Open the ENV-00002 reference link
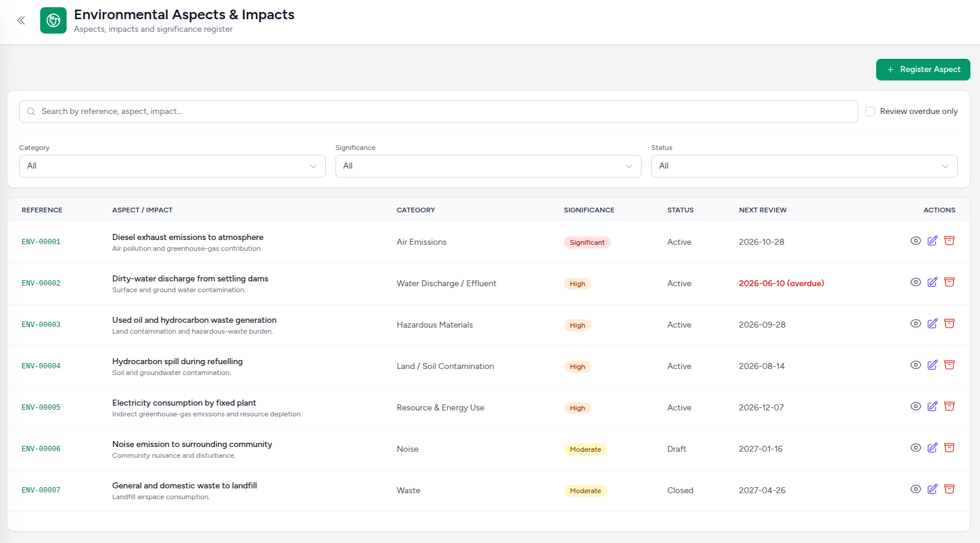The width and height of the screenshot is (980, 543). pyautogui.click(x=41, y=283)
